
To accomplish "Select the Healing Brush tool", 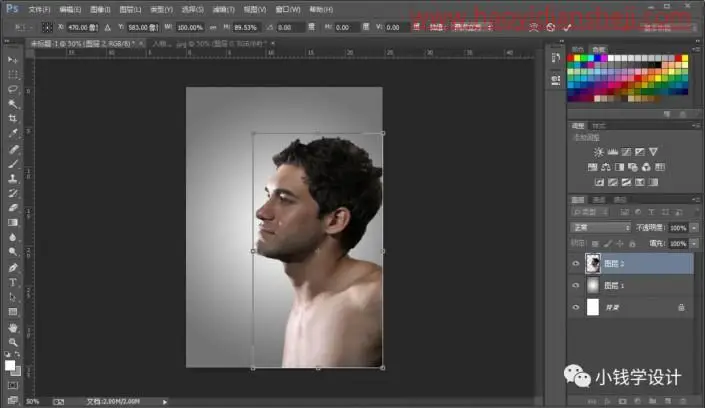I will (x=13, y=149).
